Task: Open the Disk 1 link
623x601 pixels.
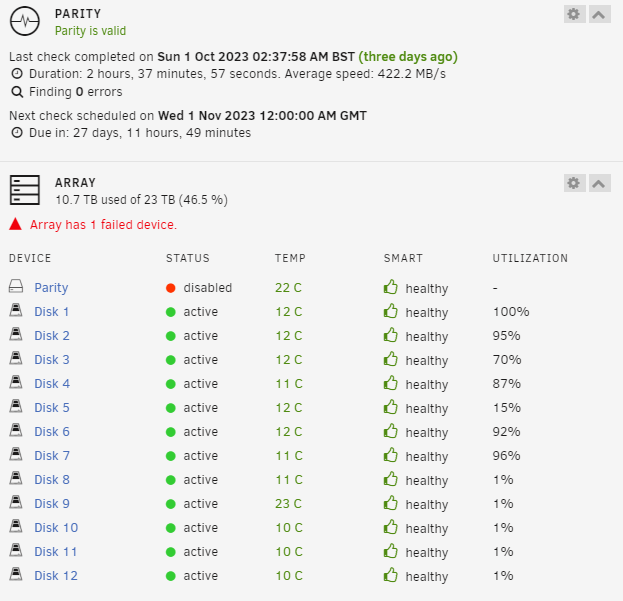Action: pyautogui.click(x=52, y=312)
